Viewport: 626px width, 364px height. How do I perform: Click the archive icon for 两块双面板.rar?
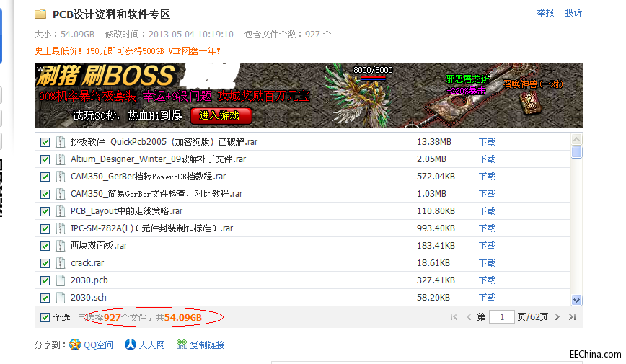(x=61, y=246)
